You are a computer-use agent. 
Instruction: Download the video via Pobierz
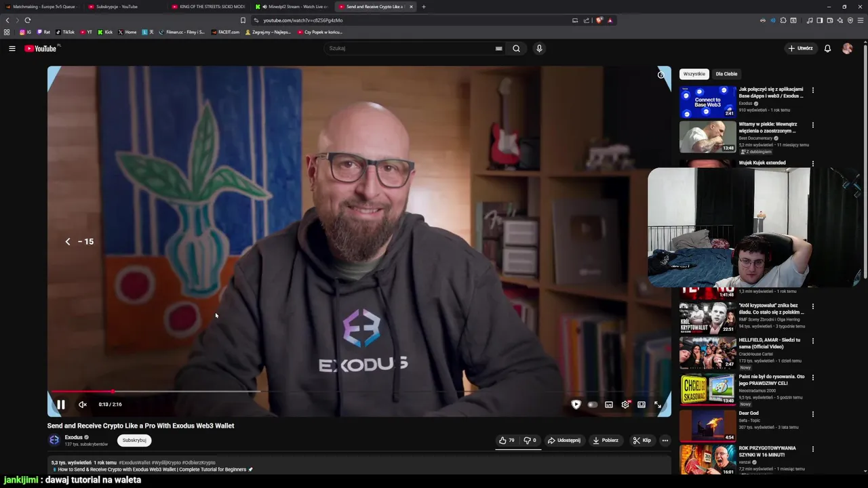[606, 440]
